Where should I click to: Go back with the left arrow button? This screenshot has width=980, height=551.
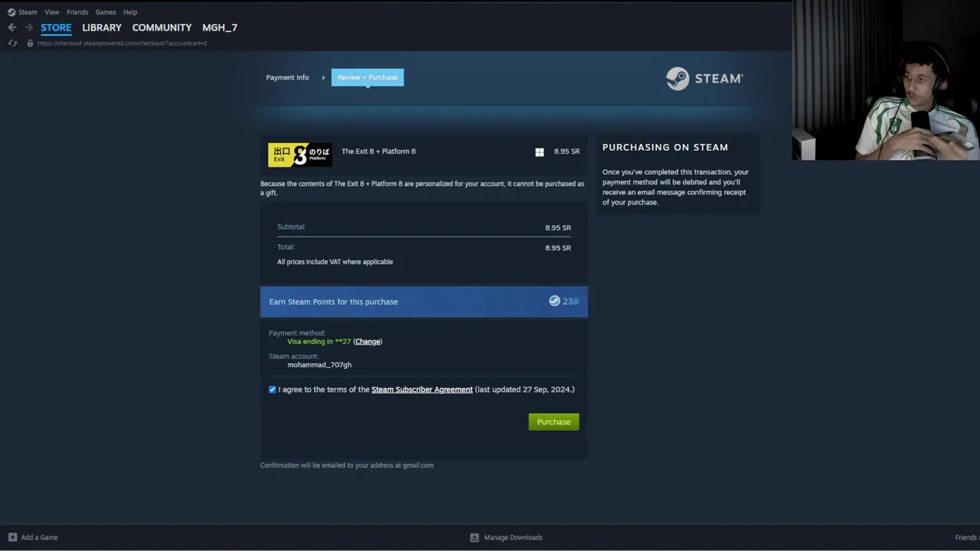pos(12,28)
